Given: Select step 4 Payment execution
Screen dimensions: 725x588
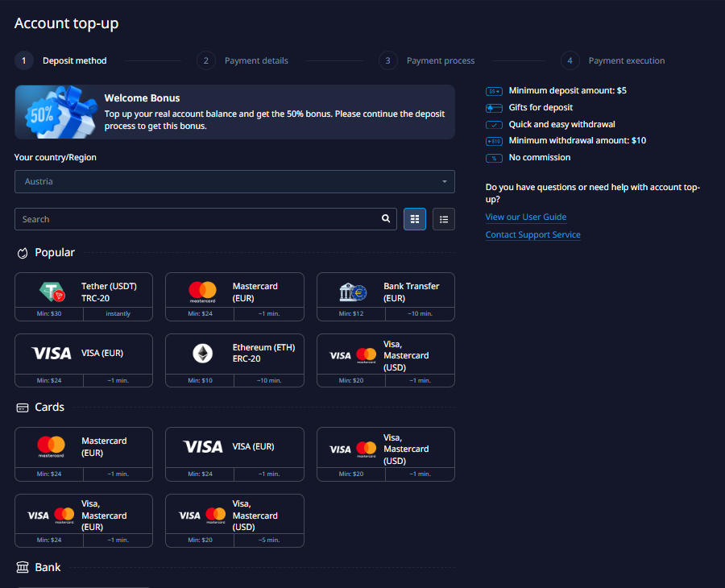Looking at the screenshot, I should tap(613, 60).
